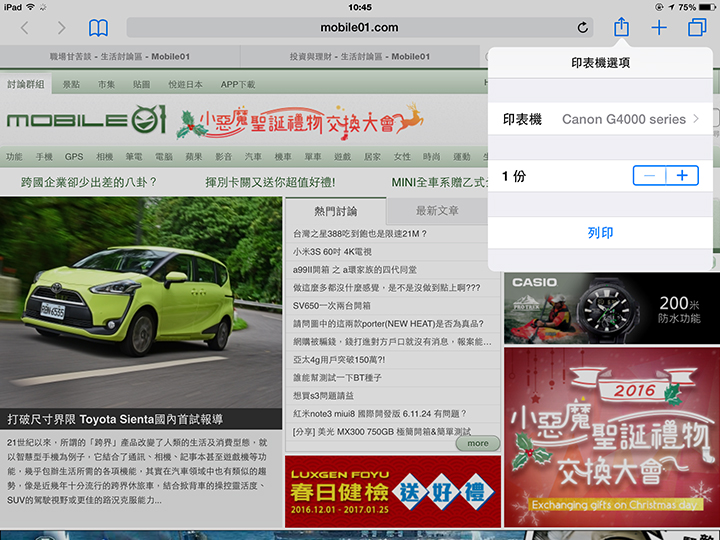Open 汽車 category menu
Viewport: 720px width, 540px height.
(253, 157)
